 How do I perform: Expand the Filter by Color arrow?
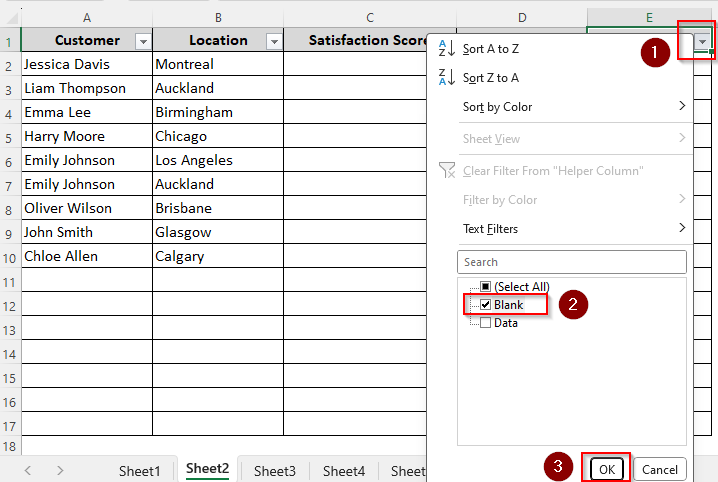[x=682, y=199]
